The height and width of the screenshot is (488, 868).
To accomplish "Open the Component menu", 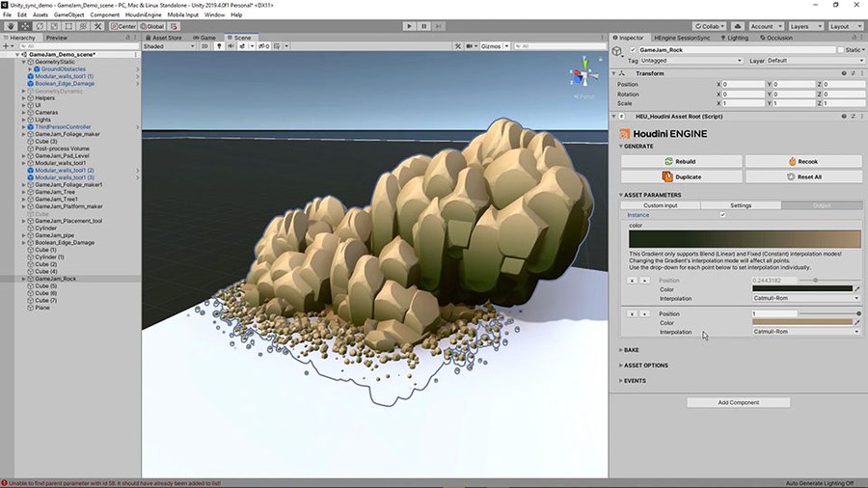I will 104,14.
